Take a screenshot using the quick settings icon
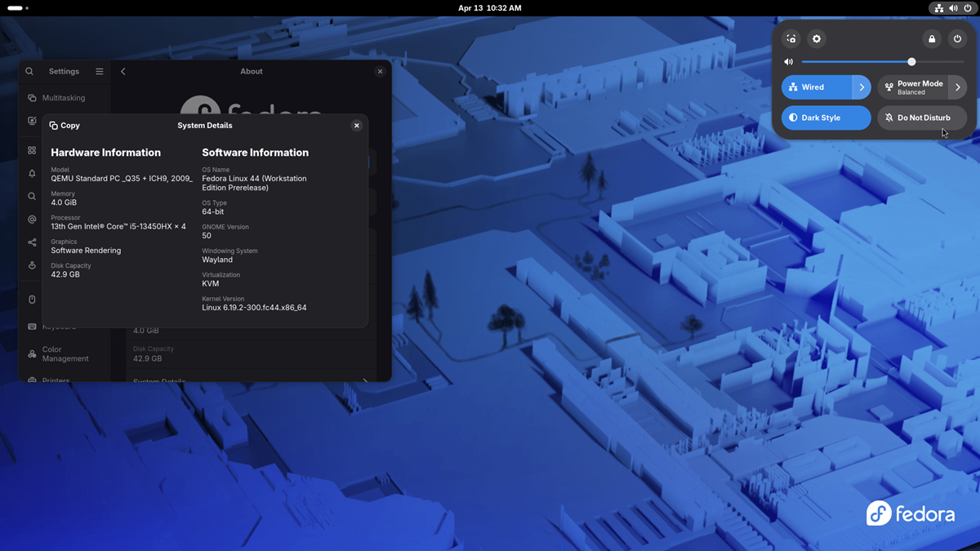 point(791,39)
